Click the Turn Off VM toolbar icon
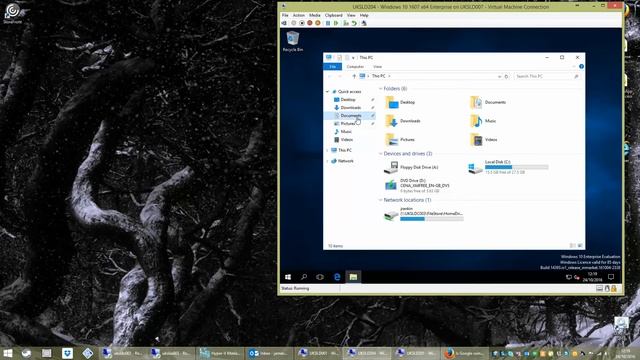Screen dimensions: 640x360 302,23
